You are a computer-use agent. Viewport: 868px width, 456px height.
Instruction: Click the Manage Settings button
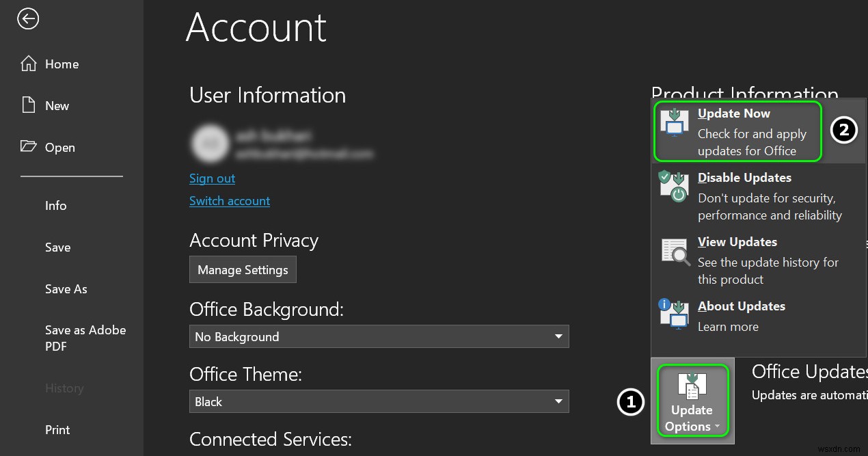243,269
